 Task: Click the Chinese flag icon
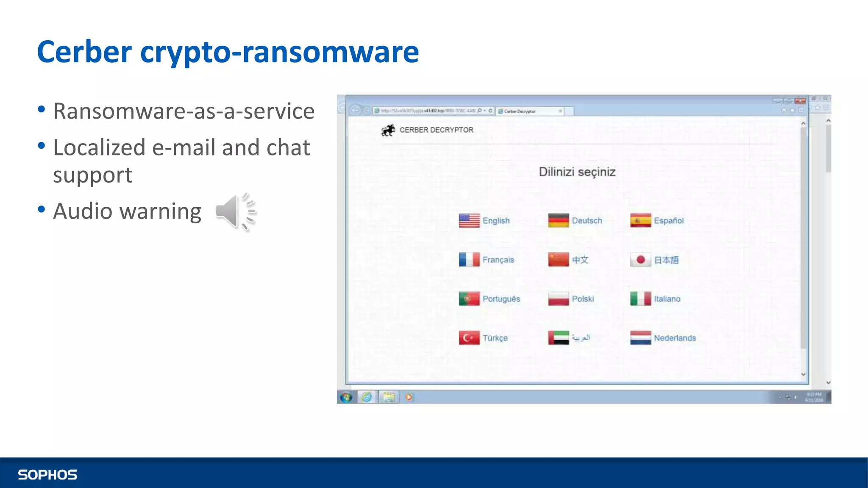pos(558,260)
